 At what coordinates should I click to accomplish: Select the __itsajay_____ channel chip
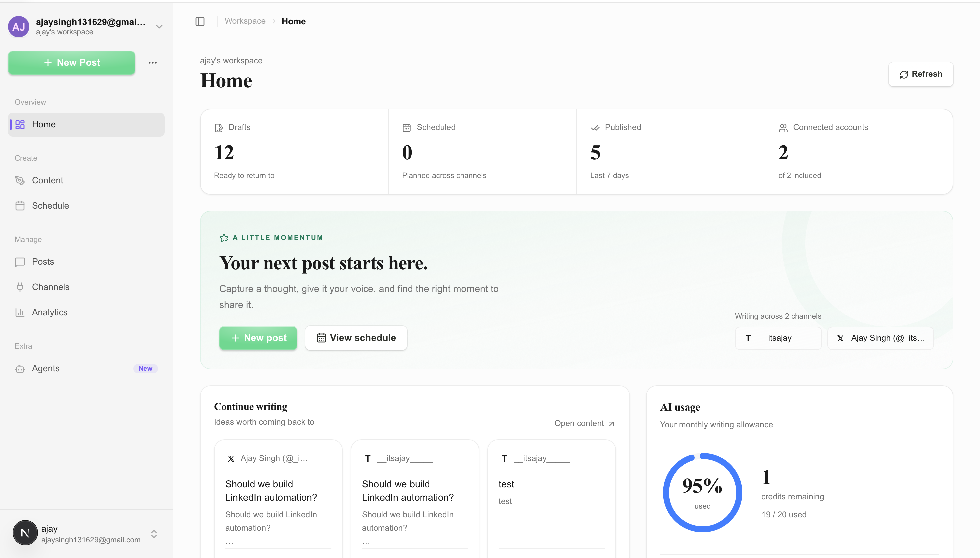778,338
